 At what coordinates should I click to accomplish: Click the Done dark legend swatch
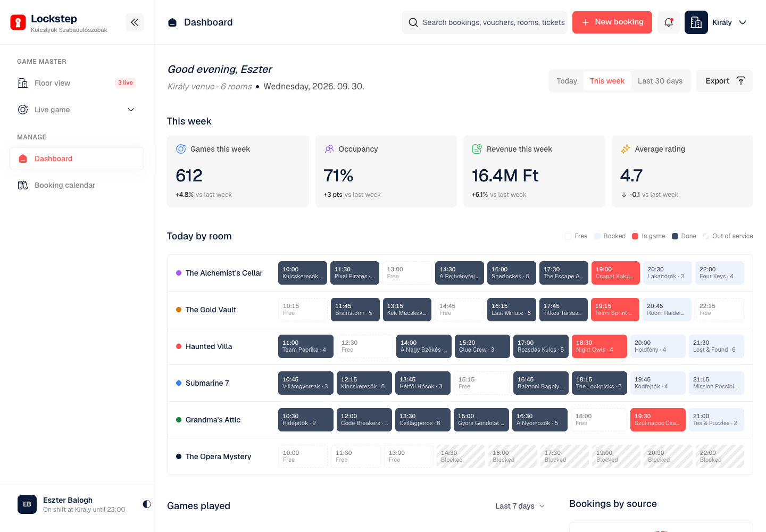[x=675, y=236]
